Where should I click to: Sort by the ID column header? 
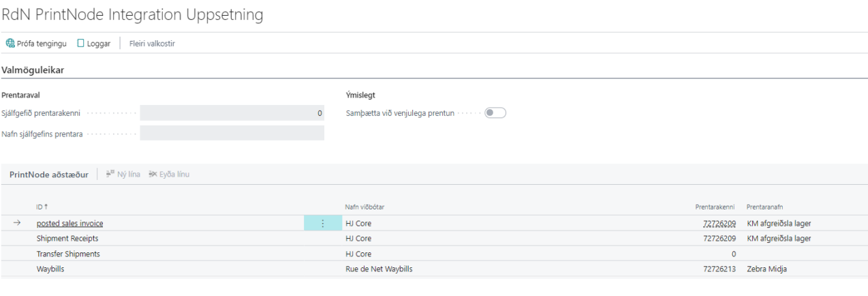[42, 207]
